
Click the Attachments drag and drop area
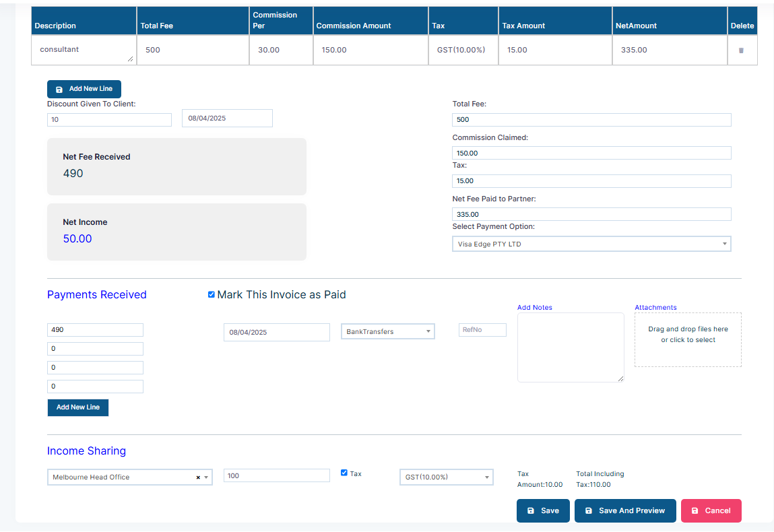(688, 339)
